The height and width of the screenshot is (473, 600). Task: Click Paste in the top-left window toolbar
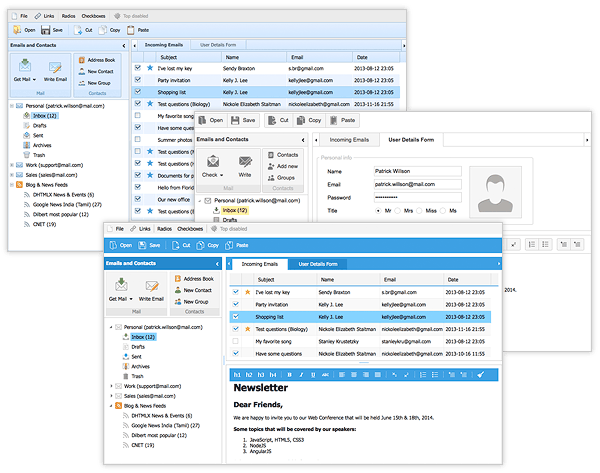pyautogui.click(x=138, y=30)
